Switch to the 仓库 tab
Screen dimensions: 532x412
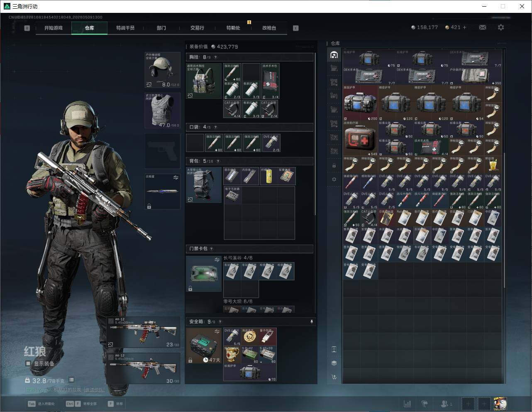(x=89, y=28)
